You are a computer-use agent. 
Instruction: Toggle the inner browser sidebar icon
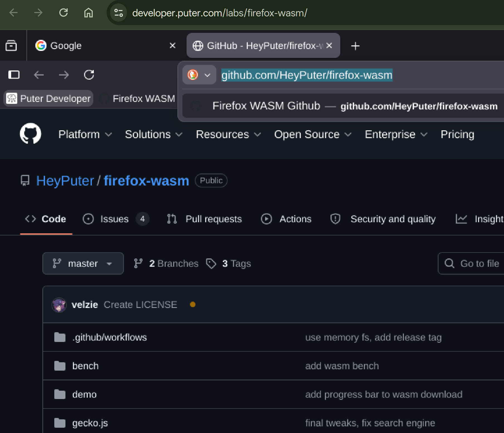(14, 75)
